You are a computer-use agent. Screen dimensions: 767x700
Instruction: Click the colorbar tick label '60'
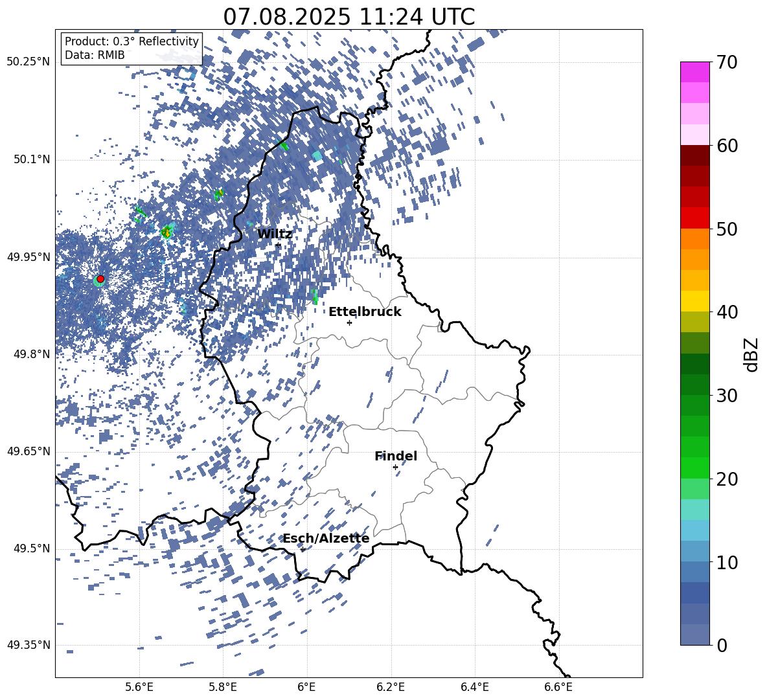coord(727,146)
